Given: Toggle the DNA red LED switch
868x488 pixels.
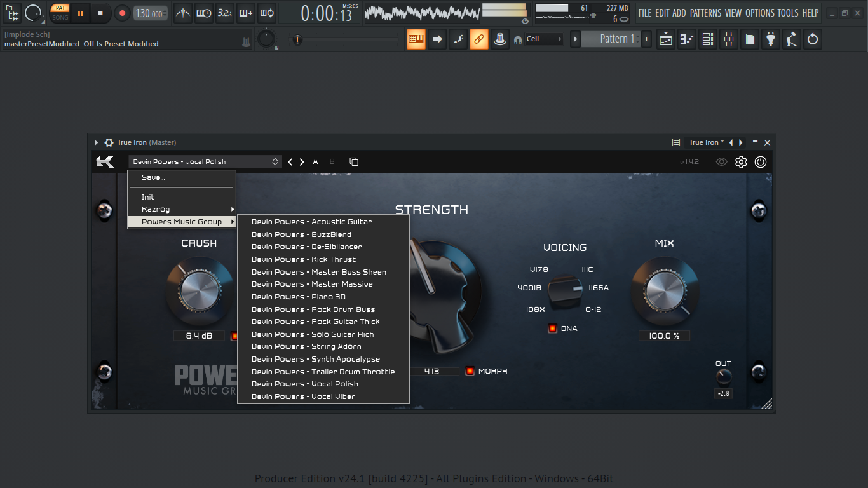Looking at the screenshot, I should (x=552, y=329).
